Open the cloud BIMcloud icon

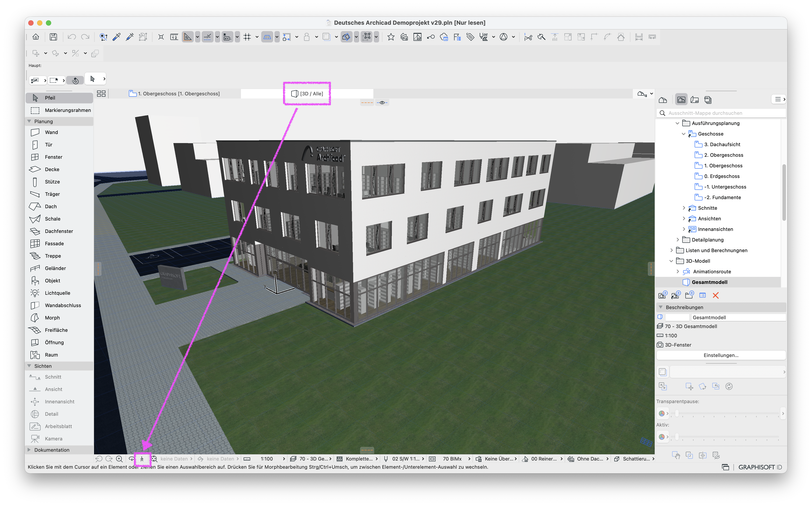click(x=444, y=37)
